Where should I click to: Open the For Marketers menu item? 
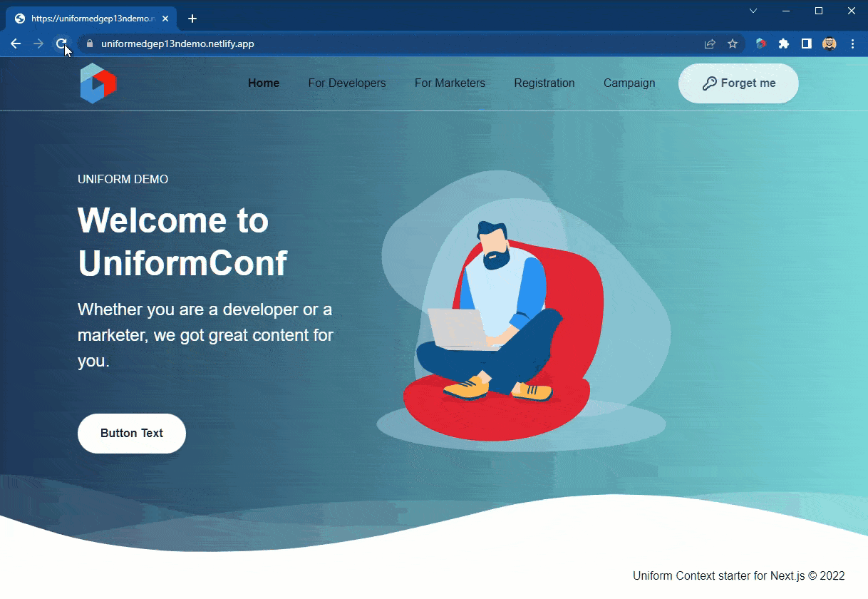[450, 83]
